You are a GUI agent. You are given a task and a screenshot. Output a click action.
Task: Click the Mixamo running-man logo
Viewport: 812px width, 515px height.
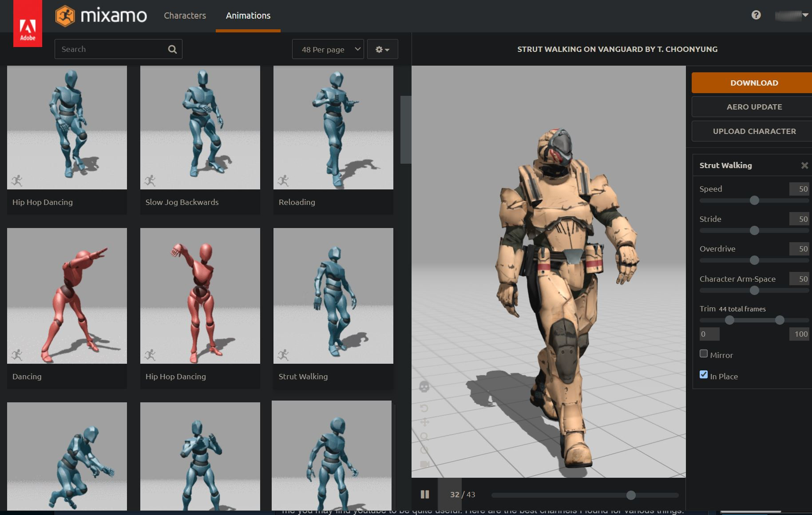pyautogui.click(x=65, y=16)
